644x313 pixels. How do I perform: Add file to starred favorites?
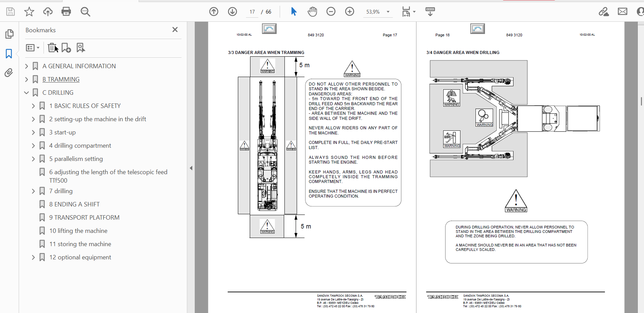(x=29, y=12)
